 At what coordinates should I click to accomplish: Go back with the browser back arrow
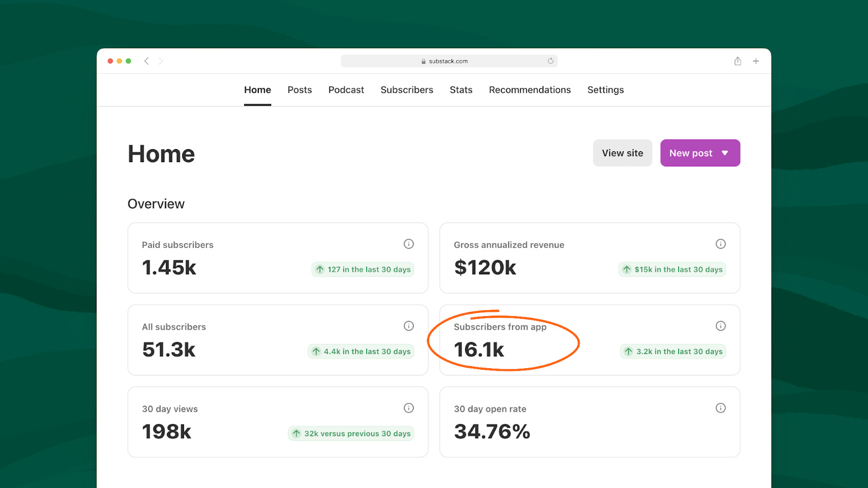tap(146, 61)
